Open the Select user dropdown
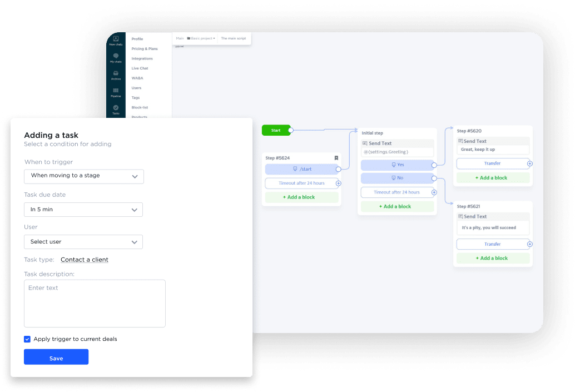This screenshot has width=580, height=392. [83, 242]
